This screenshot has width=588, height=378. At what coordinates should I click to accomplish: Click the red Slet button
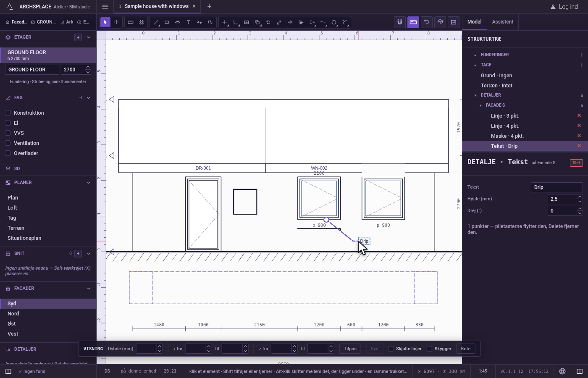(x=576, y=163)
